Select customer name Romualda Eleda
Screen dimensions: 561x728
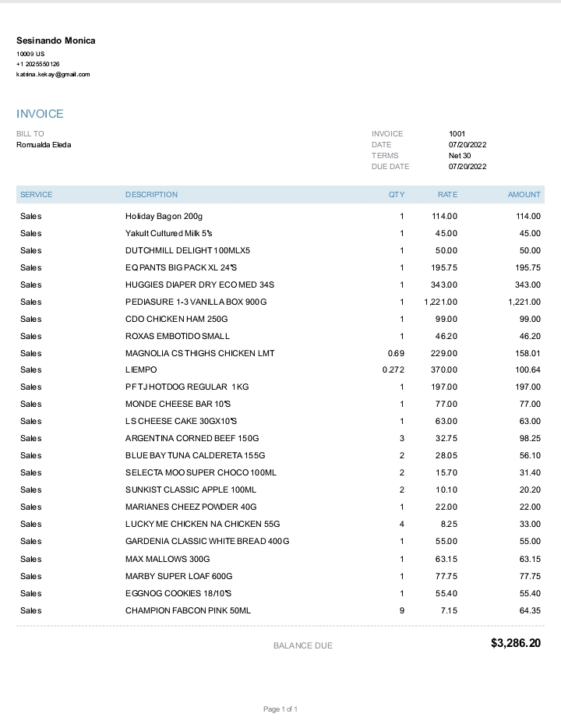point(44,145)
